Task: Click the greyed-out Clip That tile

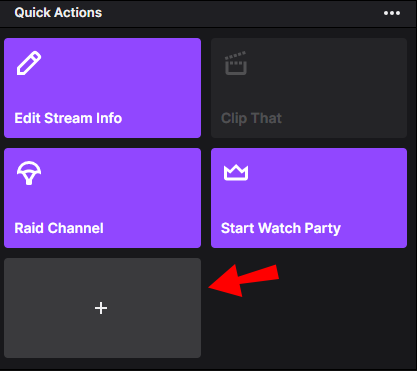Action: 309,88
